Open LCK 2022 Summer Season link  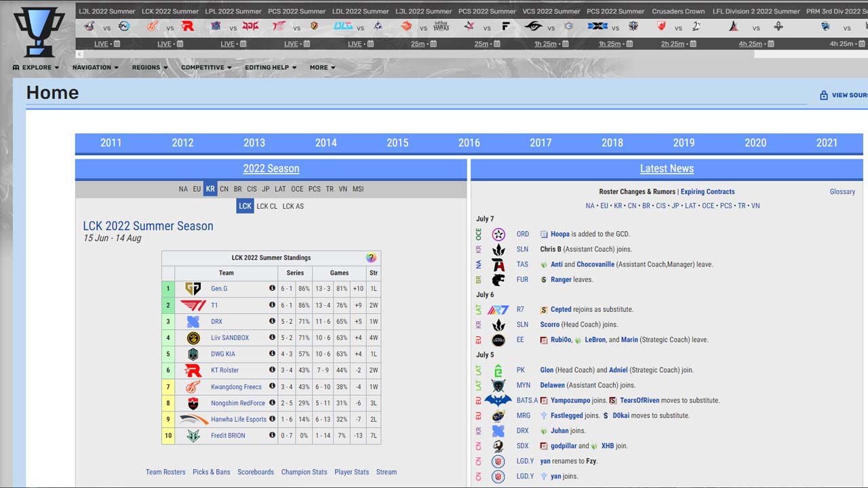(x=149, y=226)
